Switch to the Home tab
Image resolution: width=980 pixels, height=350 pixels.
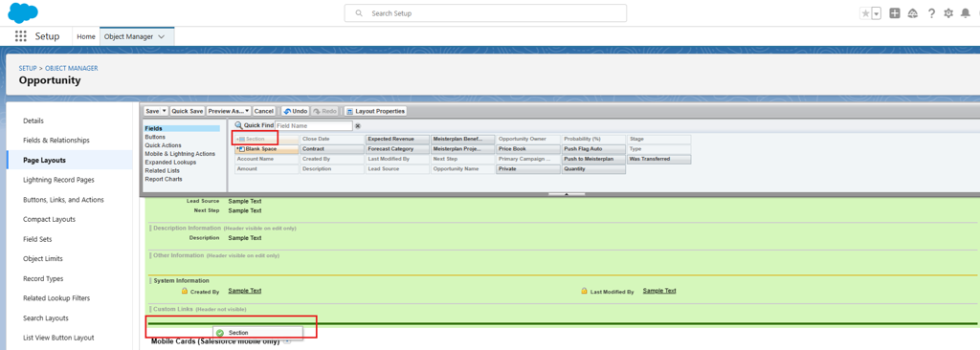85,37
